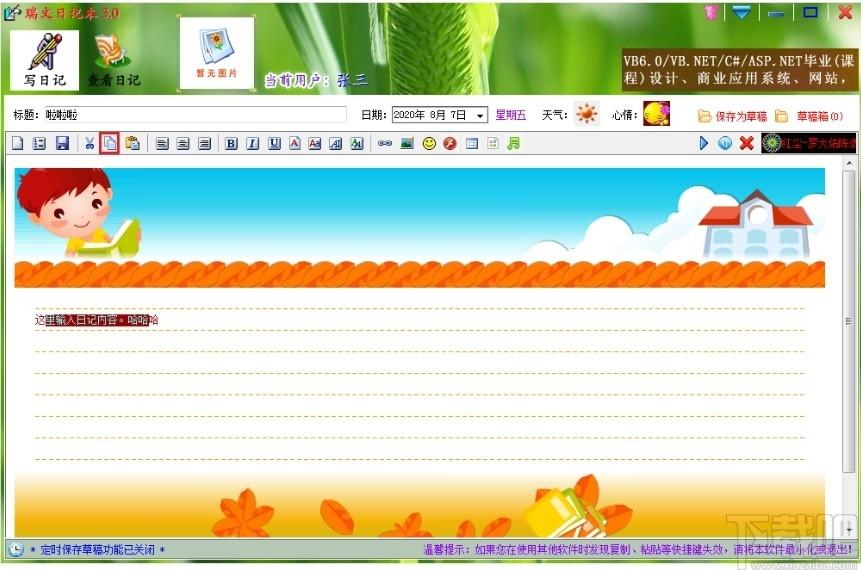The image size is (861, 570).
Task: Click the 温馨提示 hint text in status bar
Action: pos(638,549)
